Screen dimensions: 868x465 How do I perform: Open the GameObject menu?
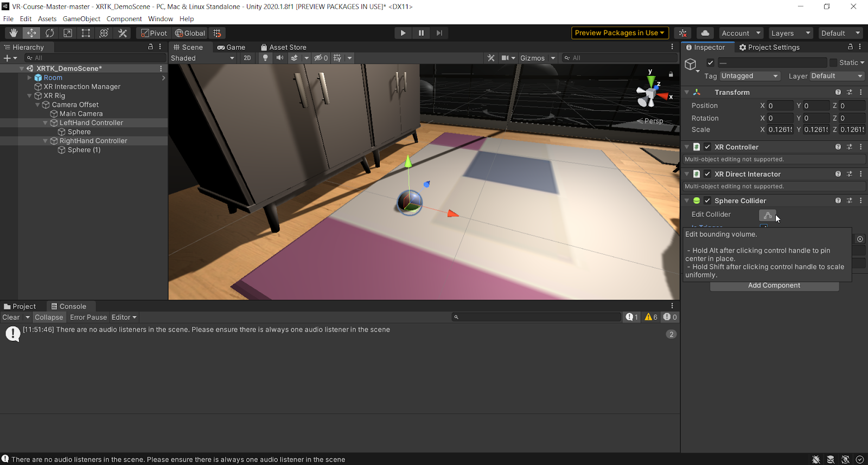(81, 18)
